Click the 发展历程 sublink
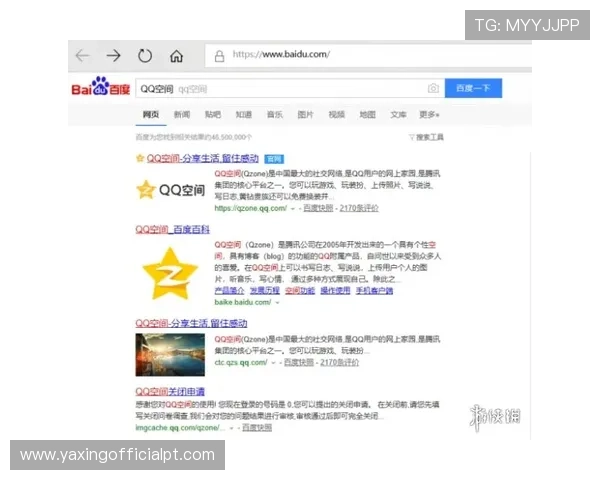 (x=265, y=291)
